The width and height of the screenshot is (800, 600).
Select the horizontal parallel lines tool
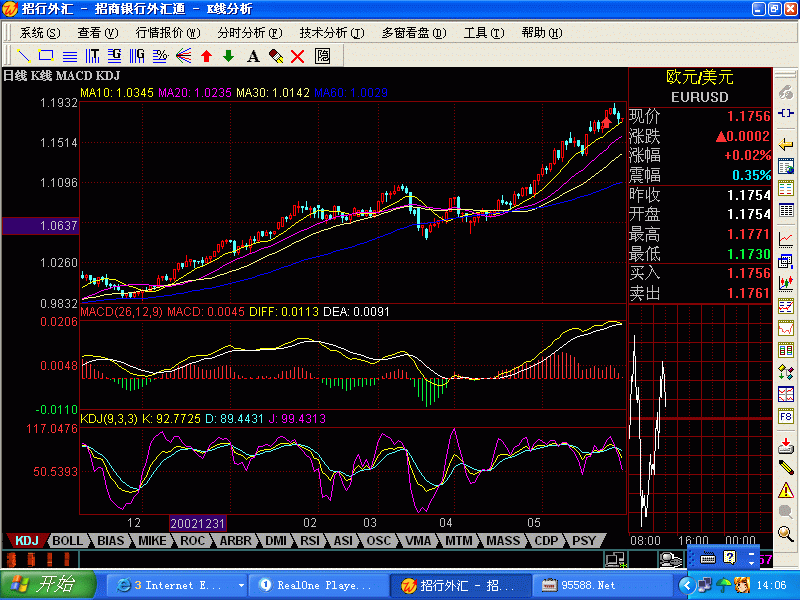click(69, 56)
